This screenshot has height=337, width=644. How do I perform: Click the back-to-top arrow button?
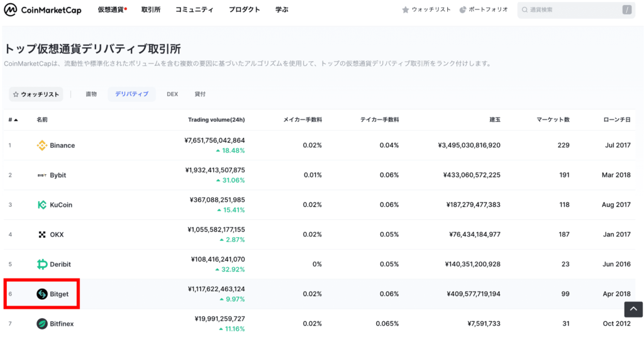633,309
